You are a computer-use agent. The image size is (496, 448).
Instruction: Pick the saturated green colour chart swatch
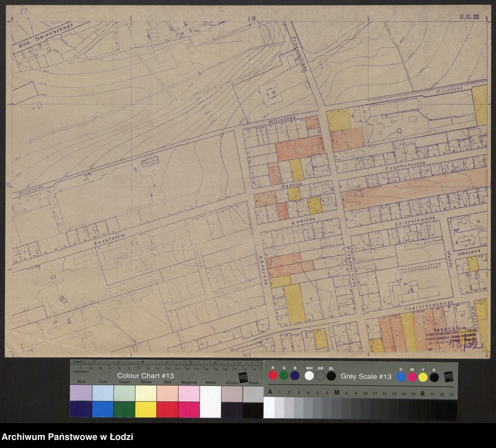[x=124, y=410]
